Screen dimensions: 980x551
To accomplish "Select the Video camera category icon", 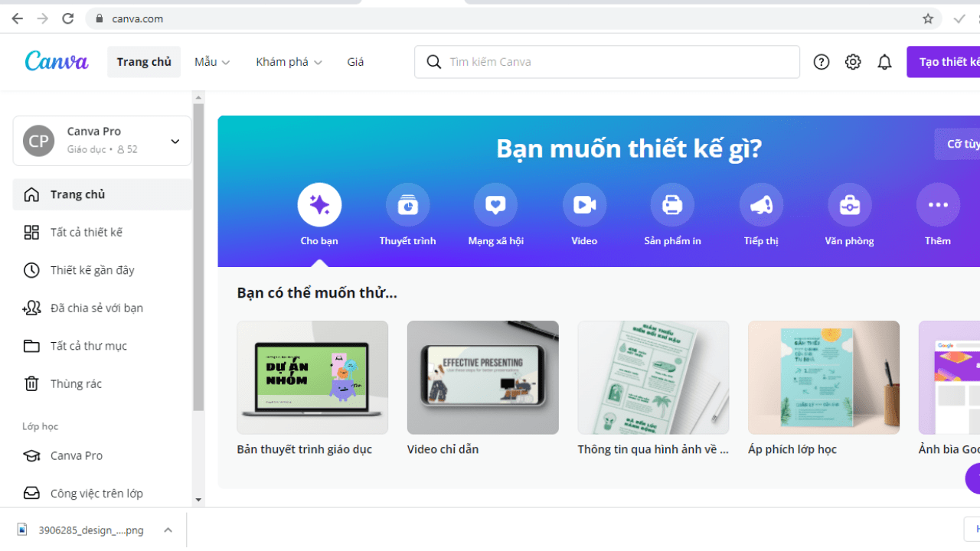I will click(584, 204).
